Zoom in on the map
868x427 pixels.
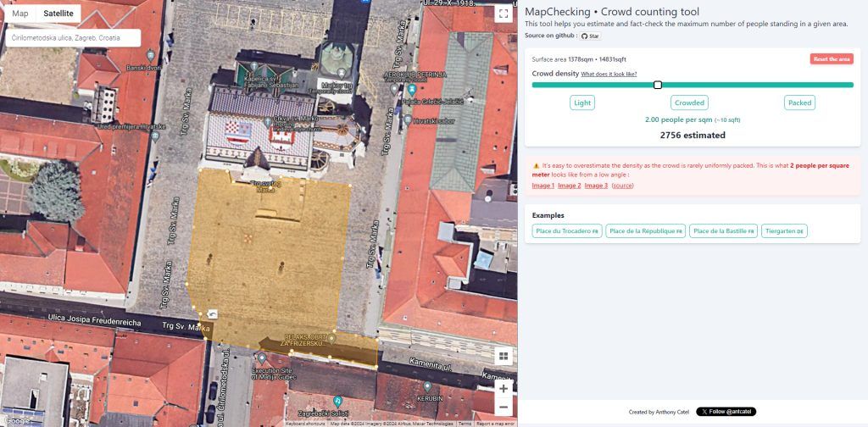click(504, 388)
